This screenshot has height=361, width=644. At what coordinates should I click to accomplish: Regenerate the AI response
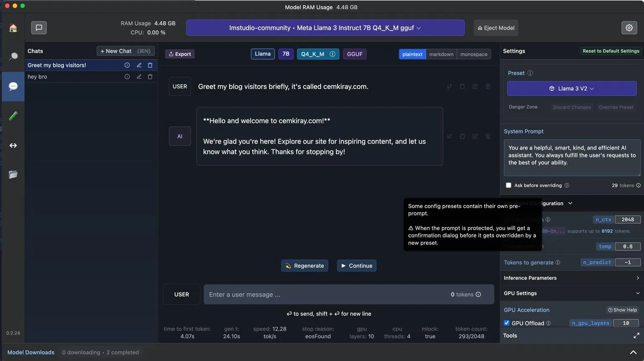pos(305,266)
